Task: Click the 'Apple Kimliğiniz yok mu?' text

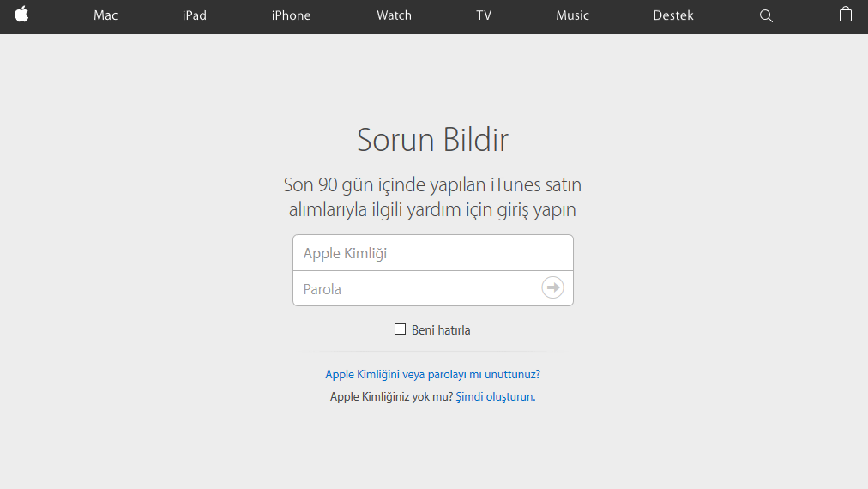Action: click(391, 396)
